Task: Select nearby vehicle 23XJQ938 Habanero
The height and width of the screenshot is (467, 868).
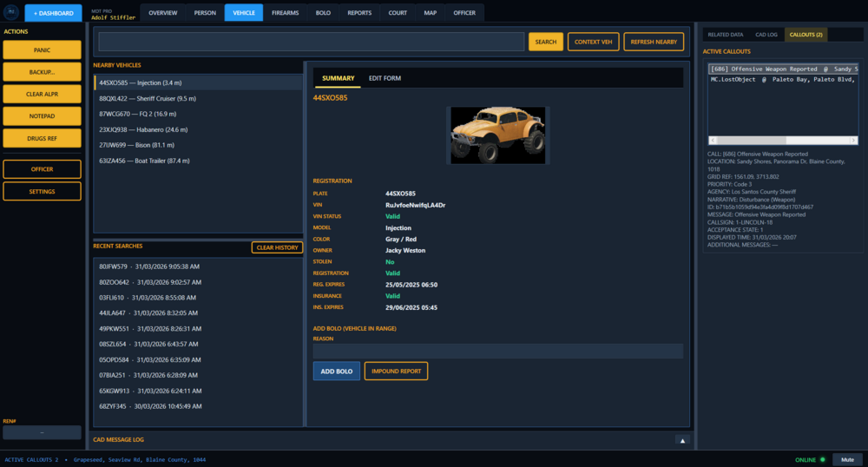Action: click(x=198, y=129)
